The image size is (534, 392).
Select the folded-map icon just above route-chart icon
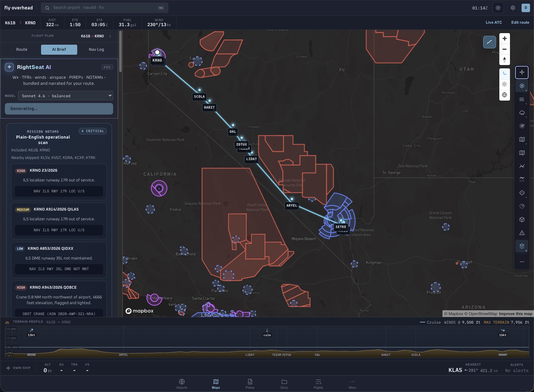522,153
